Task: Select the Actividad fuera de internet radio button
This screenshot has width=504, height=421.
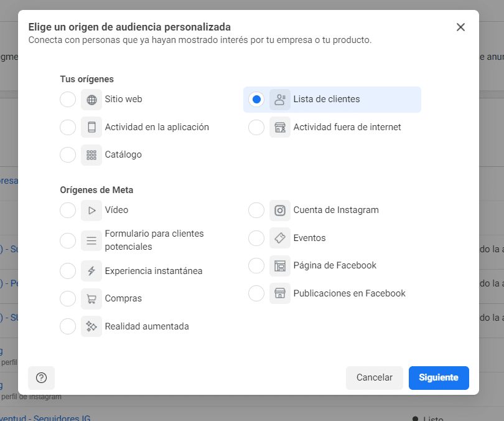Action: coord(256,127)
